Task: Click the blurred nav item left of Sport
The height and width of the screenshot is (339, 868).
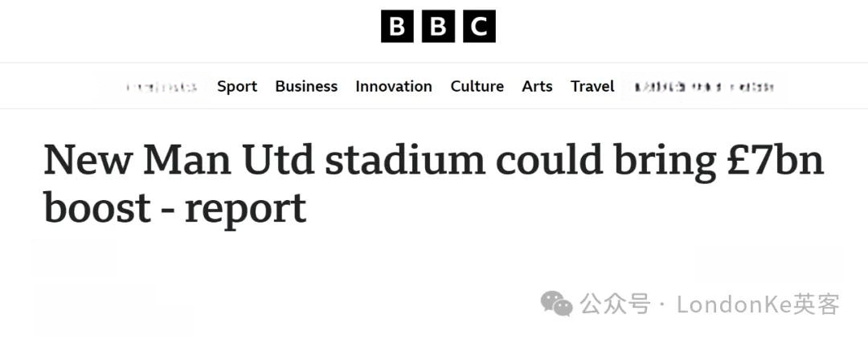Action: pos(161,87)
